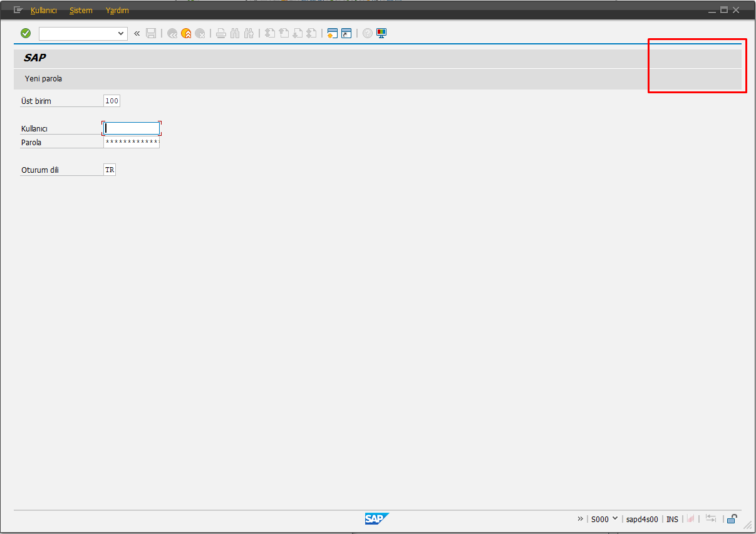Open the Sistem menu
Image resolution: width=756 pixels, height=534 pixels.
click(x=81, y=11)
